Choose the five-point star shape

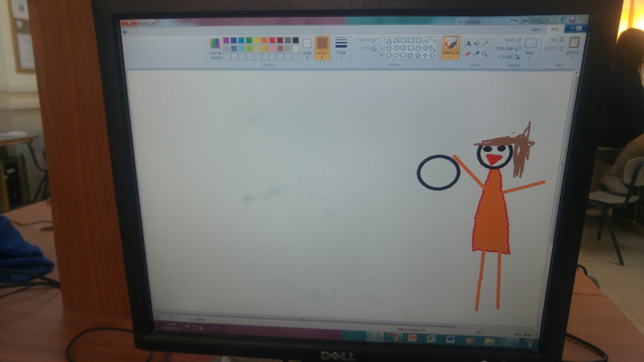point(418,55)
